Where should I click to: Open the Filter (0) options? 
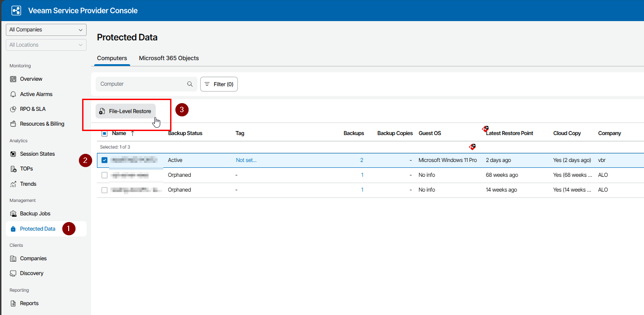click(219, 84)
